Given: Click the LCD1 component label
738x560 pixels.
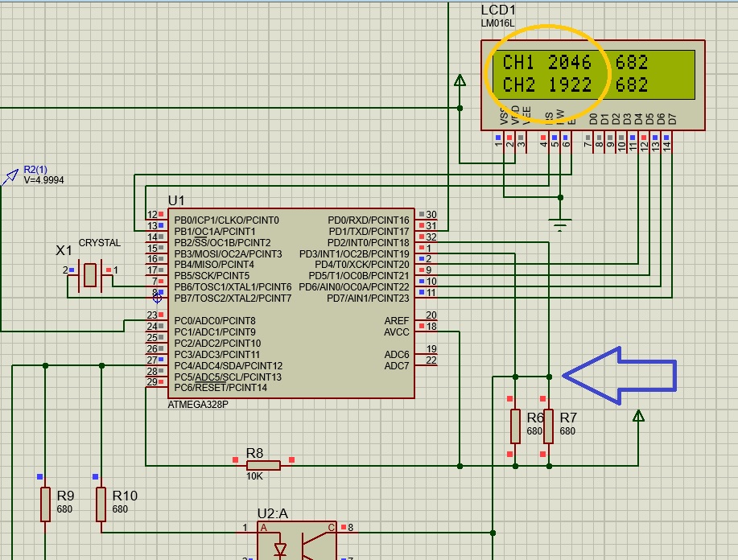Looking at the screenshot, I should (498, 10).
